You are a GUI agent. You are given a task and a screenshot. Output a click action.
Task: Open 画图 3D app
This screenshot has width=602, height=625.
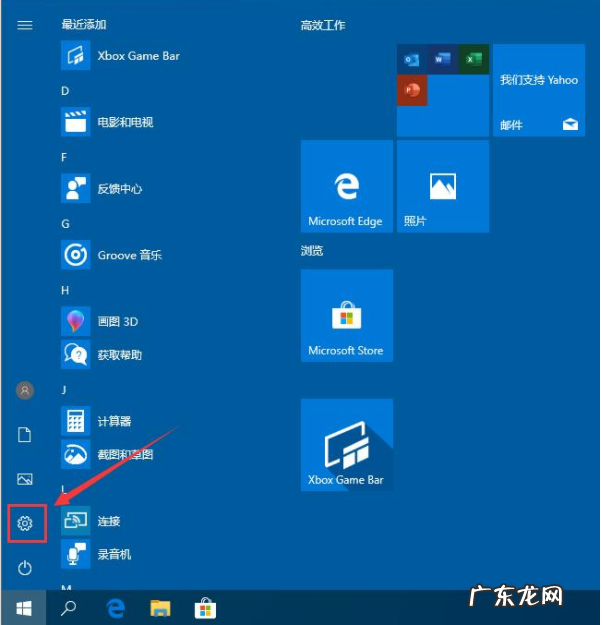tap(100, 321)
